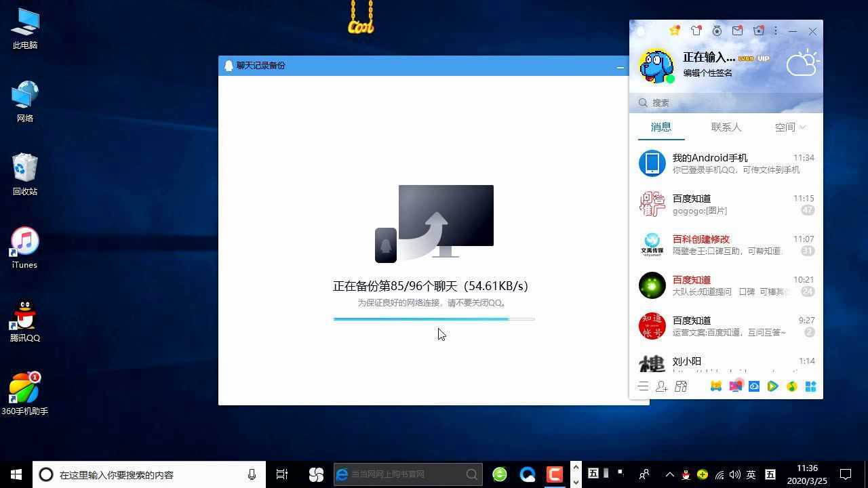Screen dimensions: 868x488
Task: Open the Weiyun cloud icon in QQ bar
Action: click(x=753, y=386)
